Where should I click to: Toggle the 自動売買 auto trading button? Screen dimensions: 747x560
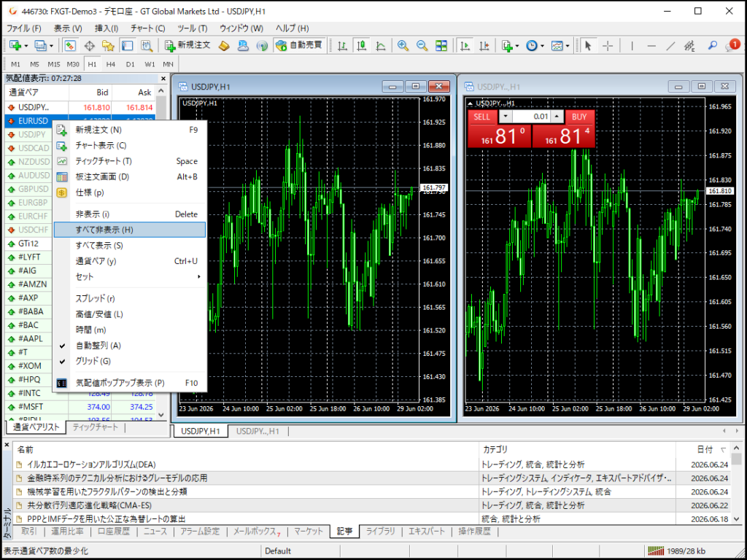(x=300, y=45)
